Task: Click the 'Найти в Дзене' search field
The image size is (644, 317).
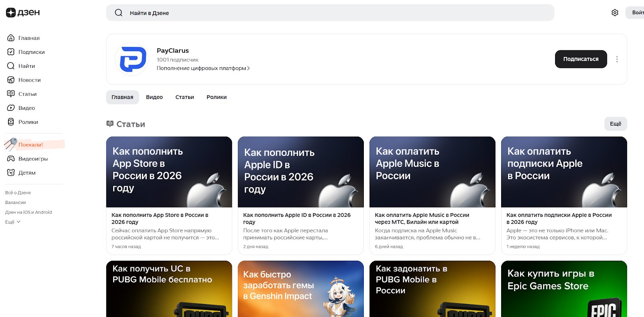Action: [330, 13]
